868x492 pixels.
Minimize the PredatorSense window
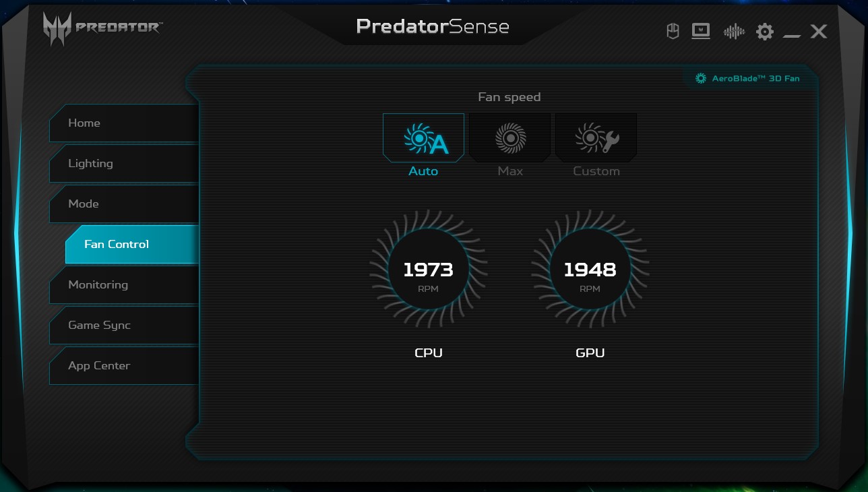click(x=791, y=32)
